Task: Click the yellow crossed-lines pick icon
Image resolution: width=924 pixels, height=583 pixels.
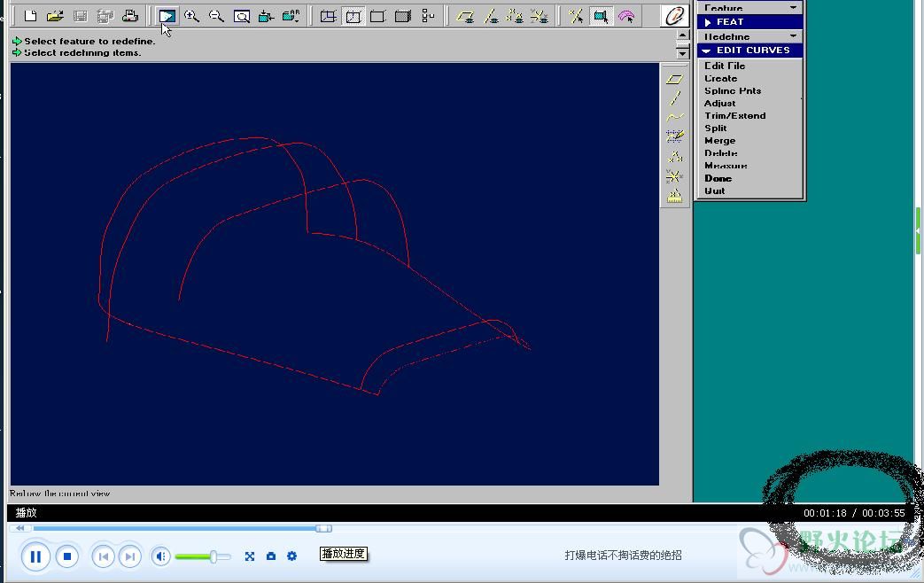Action: pos(577,17)
